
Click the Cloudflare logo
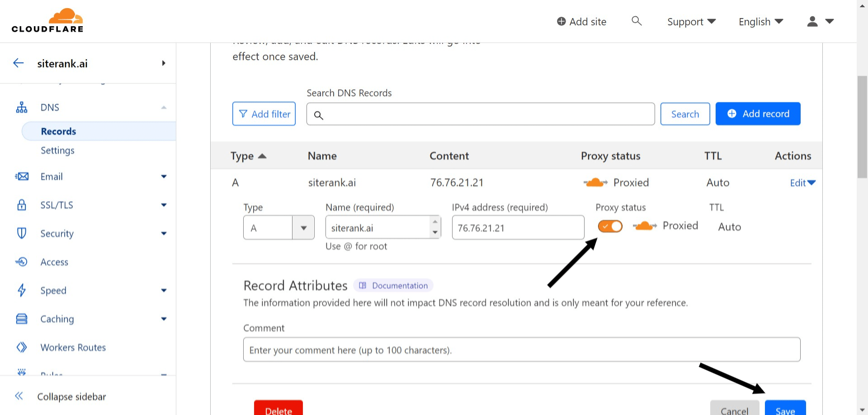[47, 19]
